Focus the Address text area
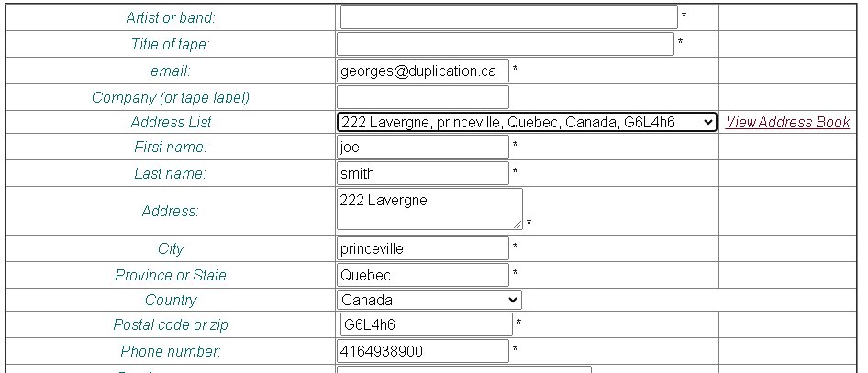868x373 pixels. click(x=429, y=209)
